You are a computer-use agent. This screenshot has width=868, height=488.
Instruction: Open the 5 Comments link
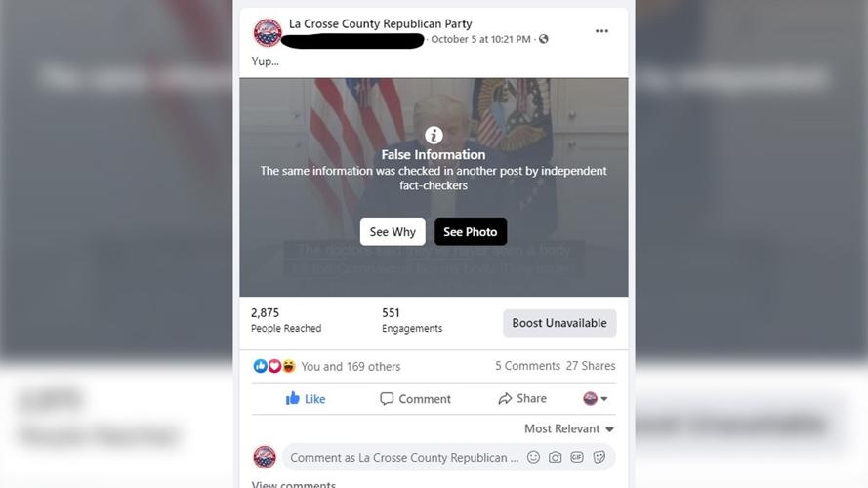pos(527,366)
